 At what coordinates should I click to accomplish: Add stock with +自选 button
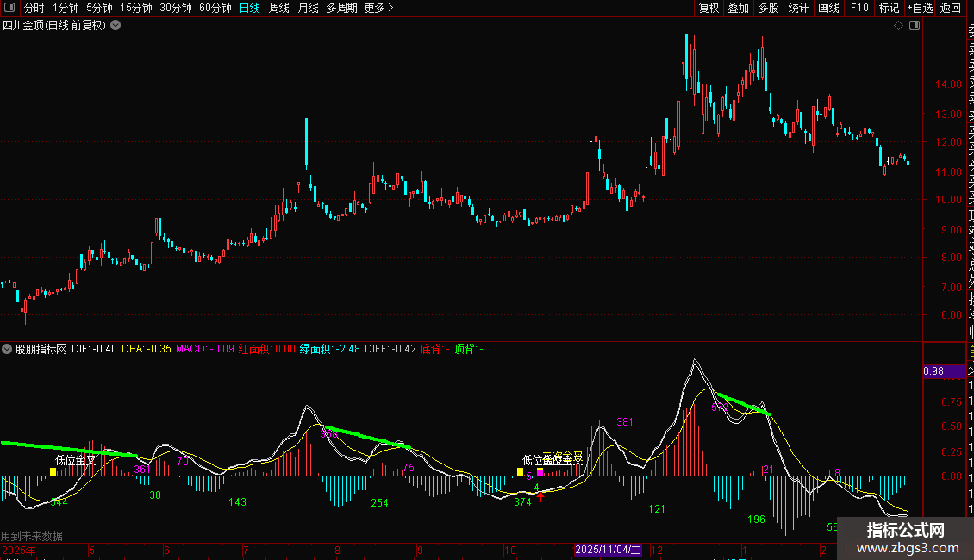[920, 8]
